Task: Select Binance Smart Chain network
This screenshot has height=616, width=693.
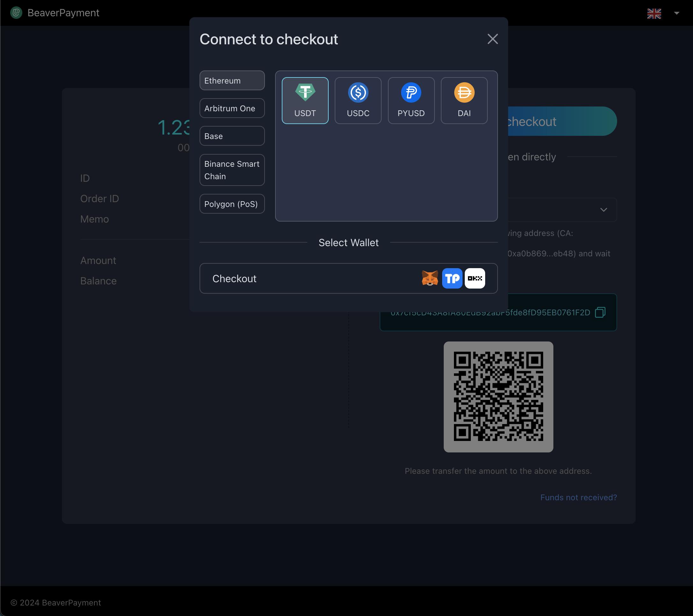Action: [232, 170]
